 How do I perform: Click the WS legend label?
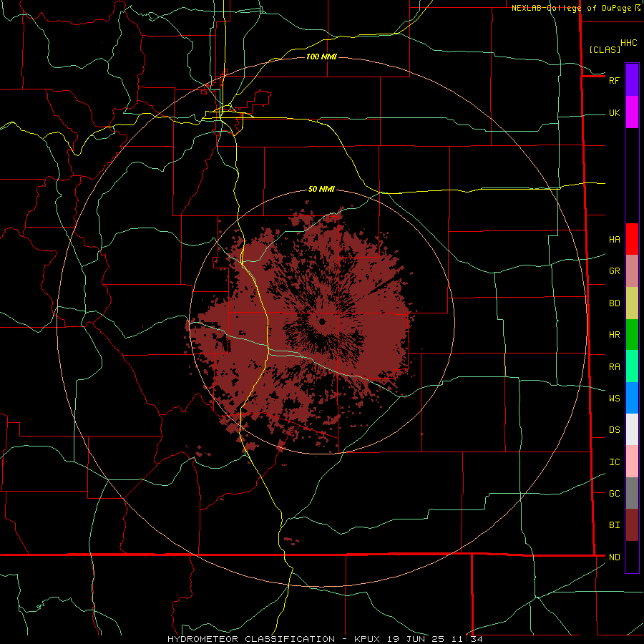click(615, 398)
